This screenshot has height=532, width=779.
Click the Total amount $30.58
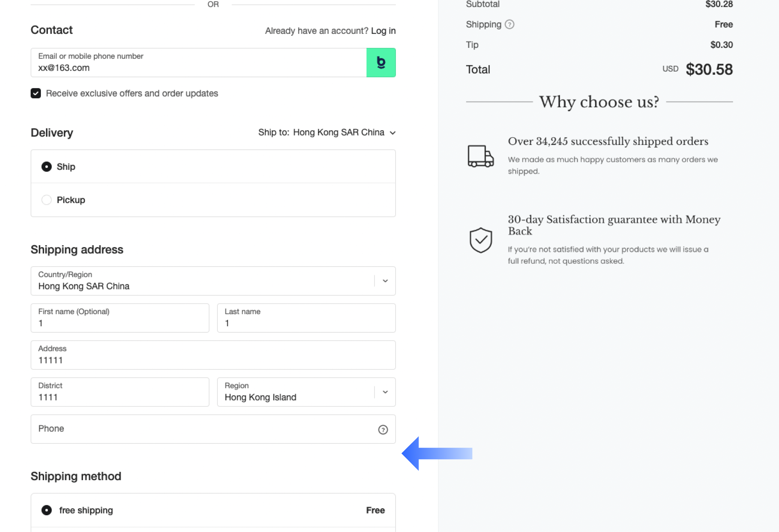[x=709, y=69]
